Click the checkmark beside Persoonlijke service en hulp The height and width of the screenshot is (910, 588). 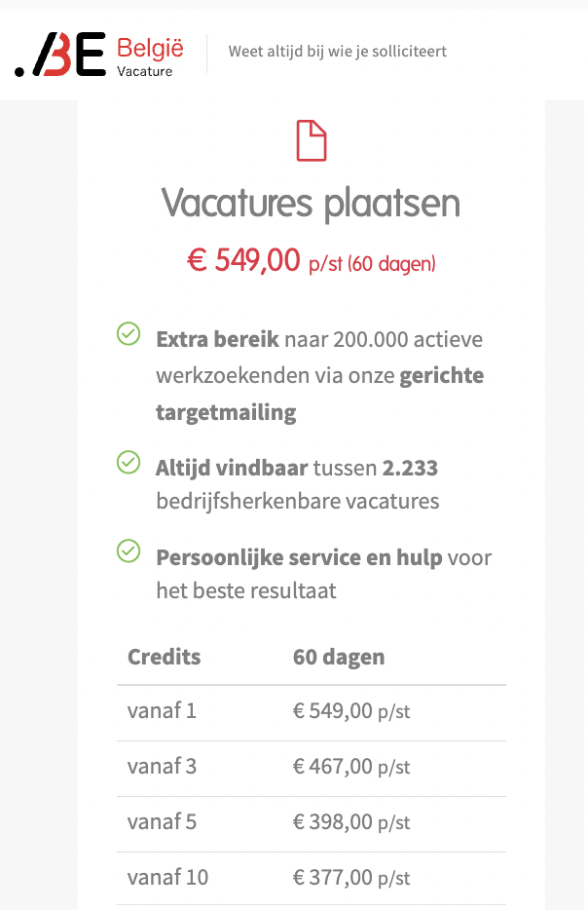129,551
